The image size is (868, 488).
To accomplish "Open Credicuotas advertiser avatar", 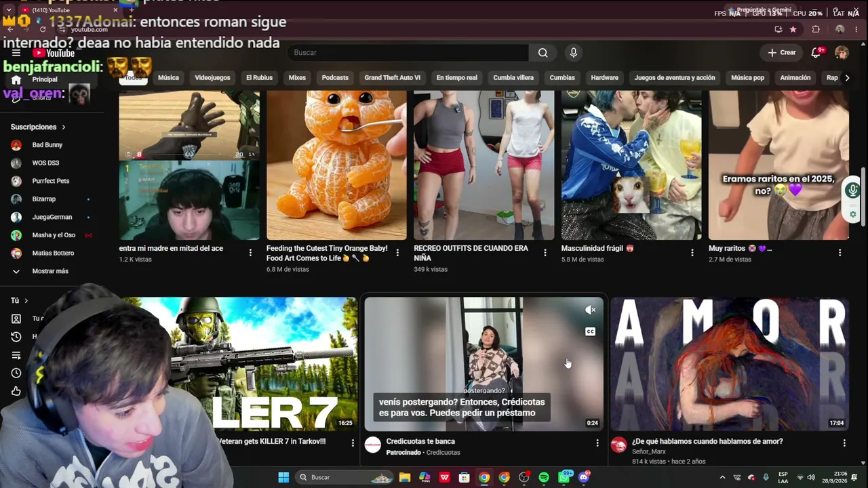I will [x=373, y=445].
